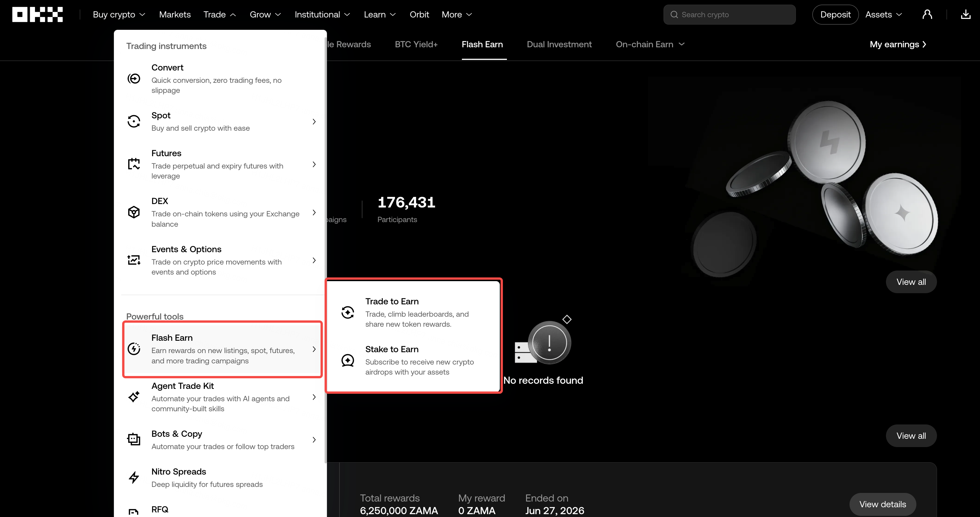Expand the On-chain Earn dropdown
The height and width of the screenshot is (517, 980).
click(x=650, y=44)
